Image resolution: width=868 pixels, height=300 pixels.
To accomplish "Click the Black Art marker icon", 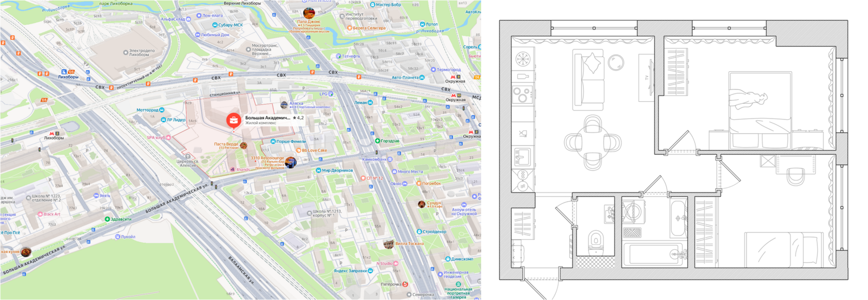I will pos(40,214).
